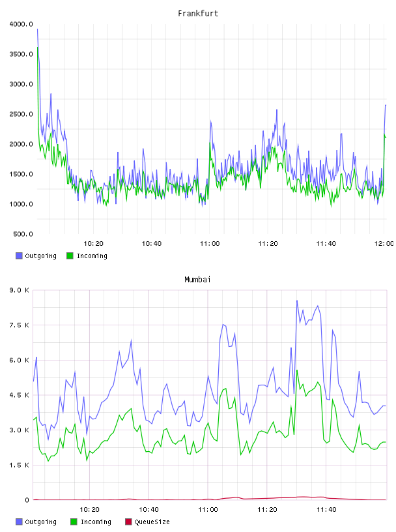Click the 3.0 K y-axis label
The width and height of the screenshot is (396, 532).
20,430
